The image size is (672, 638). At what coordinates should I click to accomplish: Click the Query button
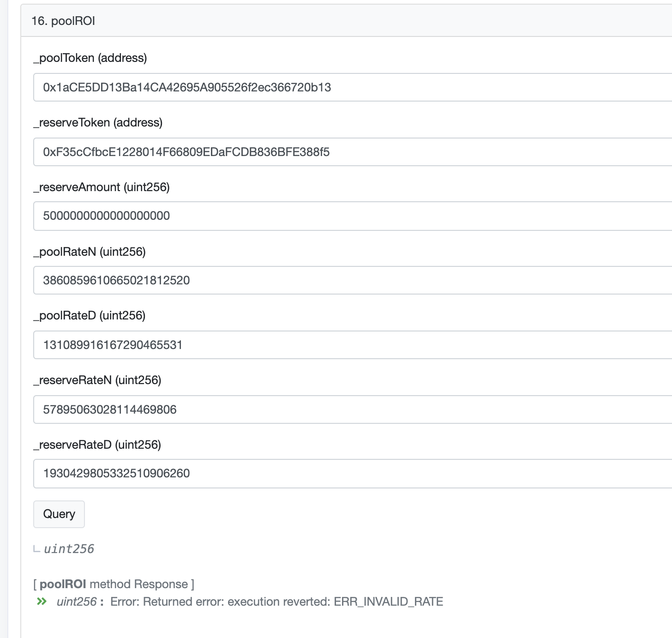point(59,514)
